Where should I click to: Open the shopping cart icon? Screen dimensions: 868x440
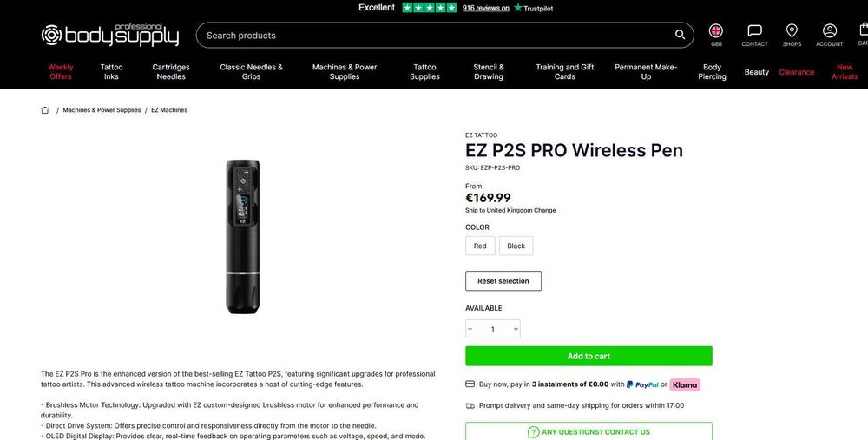863,30
